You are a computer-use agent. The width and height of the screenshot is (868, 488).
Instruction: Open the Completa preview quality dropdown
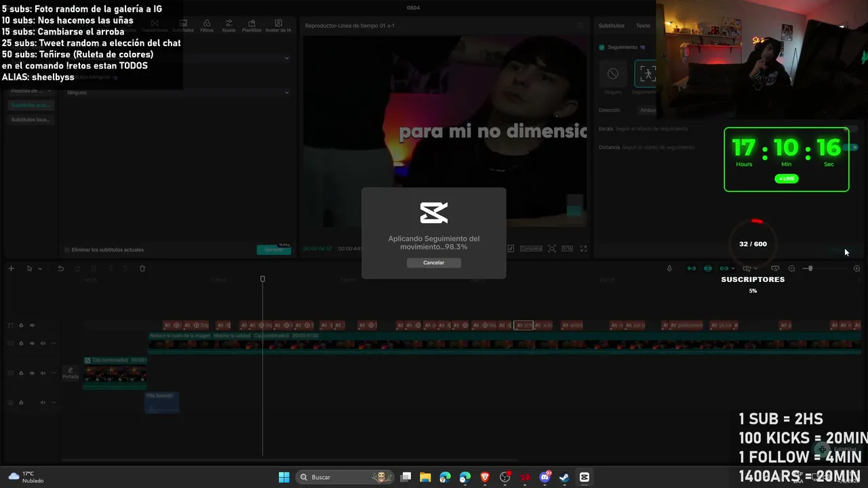click(x=531, y=249)
